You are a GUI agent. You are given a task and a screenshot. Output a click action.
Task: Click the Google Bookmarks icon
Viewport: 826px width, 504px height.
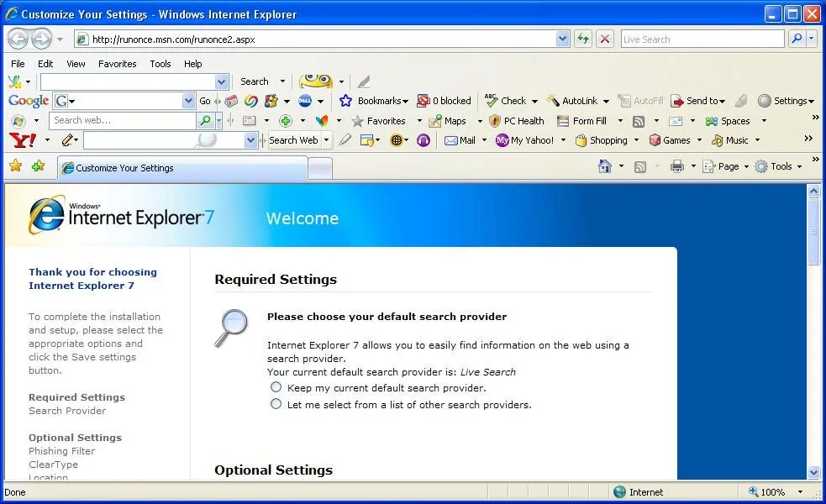point(345,100)
